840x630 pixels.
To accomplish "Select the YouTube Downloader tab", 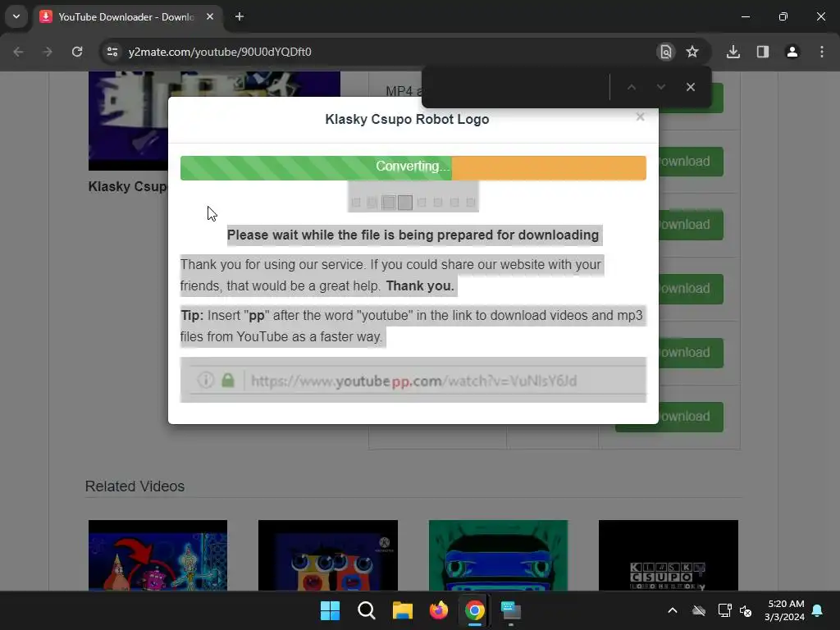I will point(127,17).
